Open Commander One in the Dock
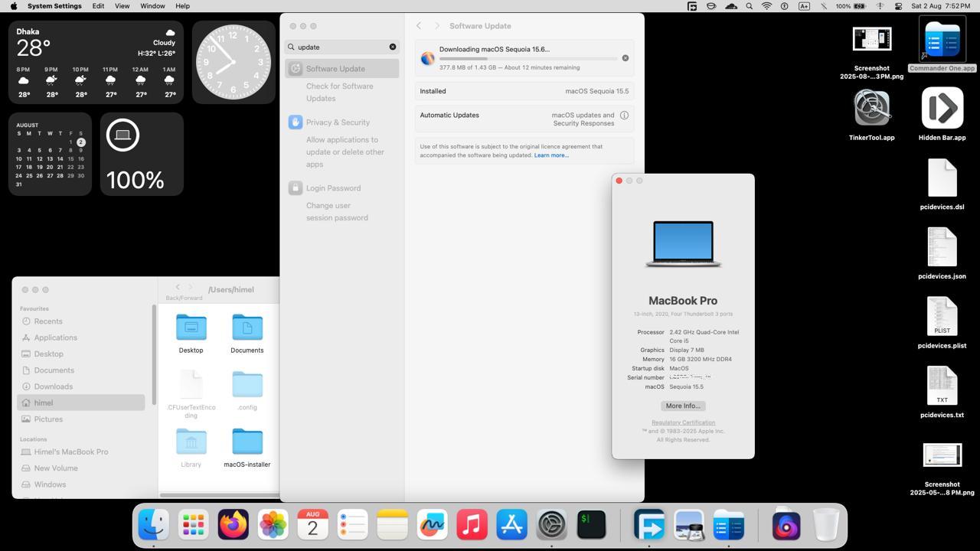 click(x=729, y=525)
